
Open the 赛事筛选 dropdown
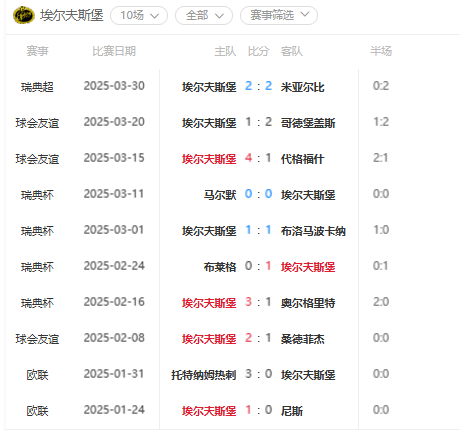[x=279, y=15]
